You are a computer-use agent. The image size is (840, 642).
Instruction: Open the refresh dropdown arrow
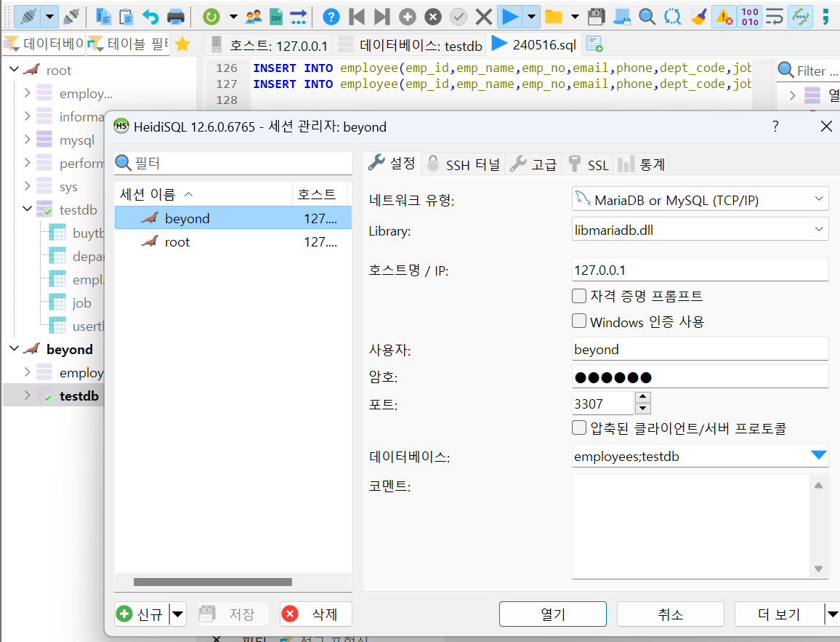pyautogui.click(x=233, y=17)
